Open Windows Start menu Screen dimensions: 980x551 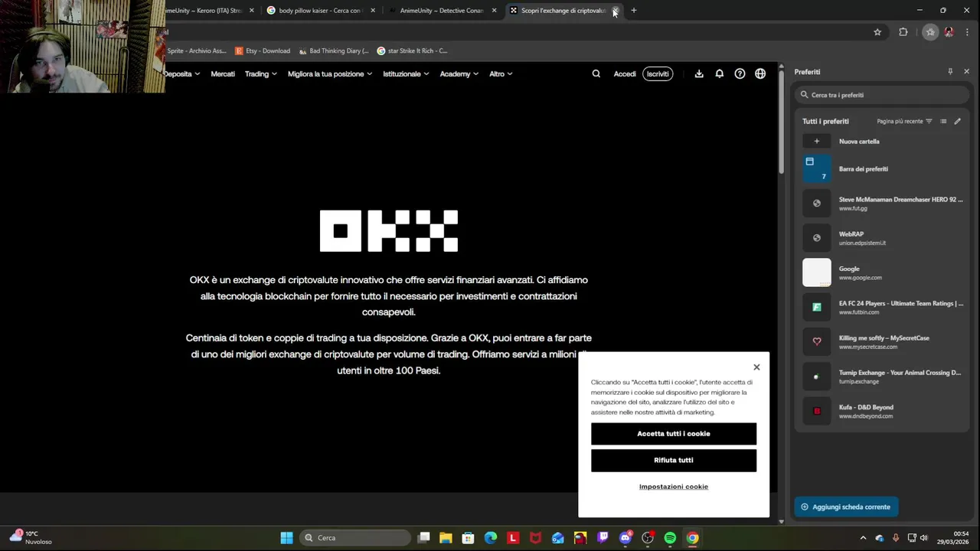286,538
